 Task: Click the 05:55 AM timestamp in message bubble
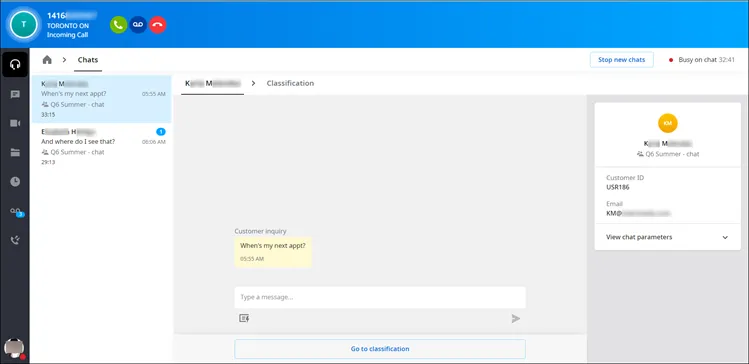coord(252,259)
